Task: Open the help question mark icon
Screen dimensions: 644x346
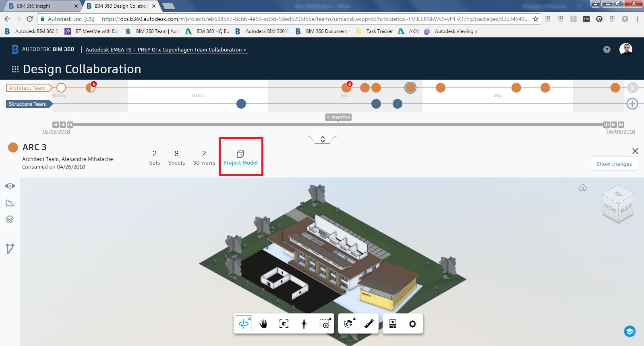Action: (607, 49)
